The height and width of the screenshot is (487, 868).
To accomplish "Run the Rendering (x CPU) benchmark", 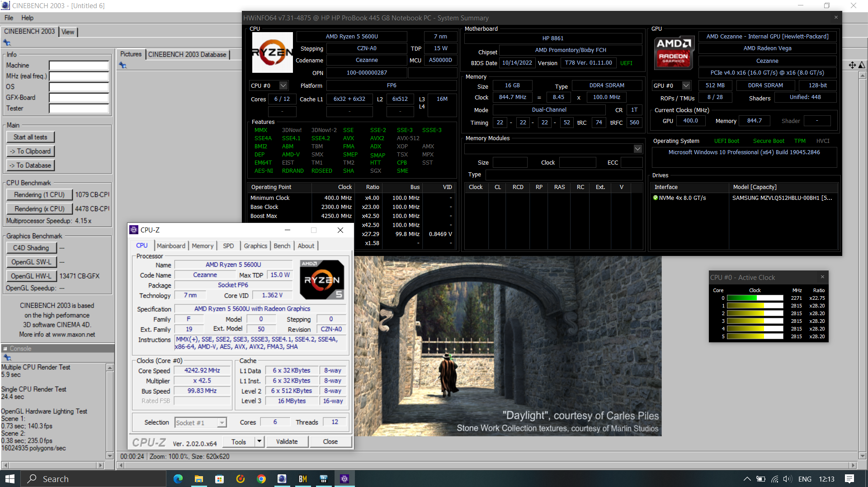I will tap(39, 208).
